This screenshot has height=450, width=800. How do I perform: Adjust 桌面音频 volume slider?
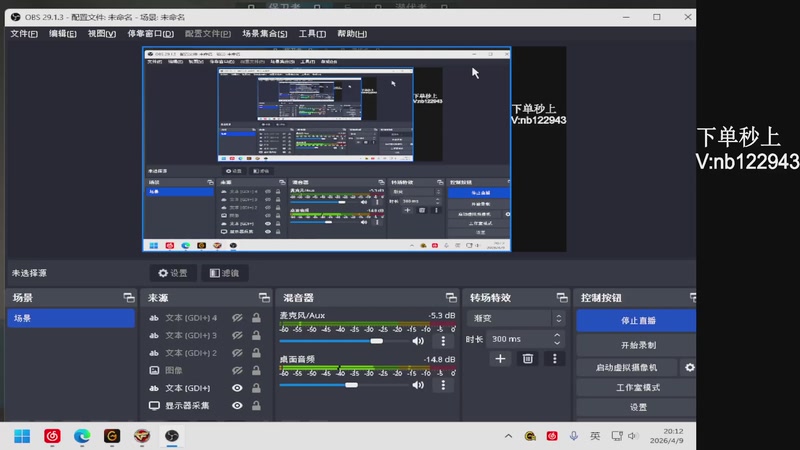coord(351,385)
